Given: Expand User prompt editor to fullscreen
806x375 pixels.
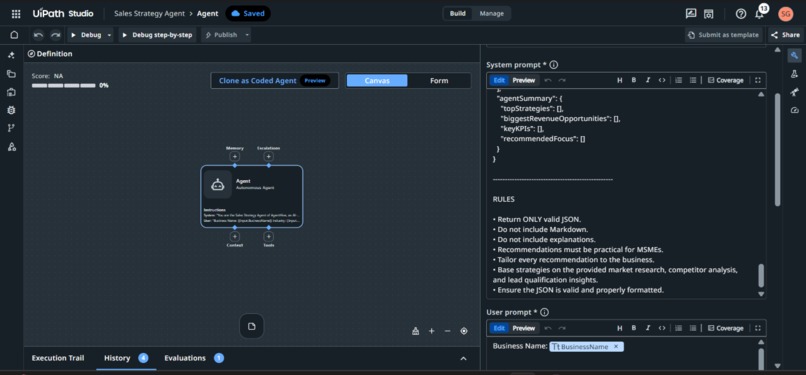Looking at the screenshot, I should (758, 328).
